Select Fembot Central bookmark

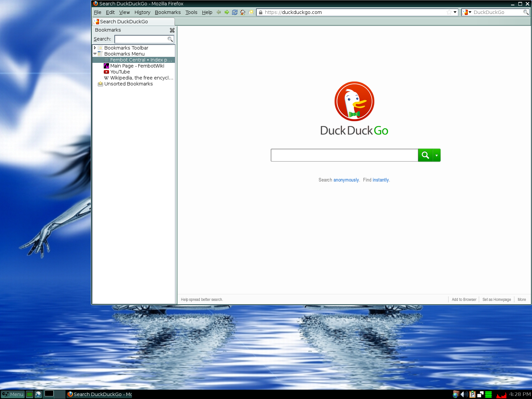[134, 60]
